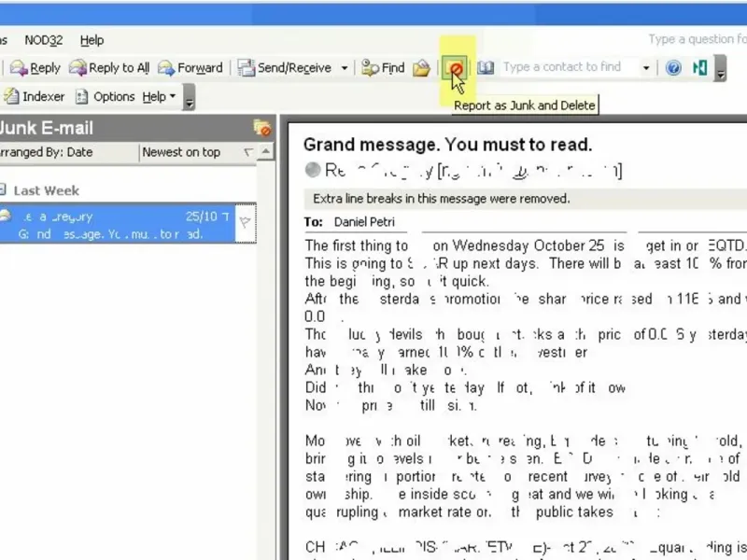Expand the contact search dropdown arrow
The width and height of the screenshot is (747, 560).
pos(646,67)
